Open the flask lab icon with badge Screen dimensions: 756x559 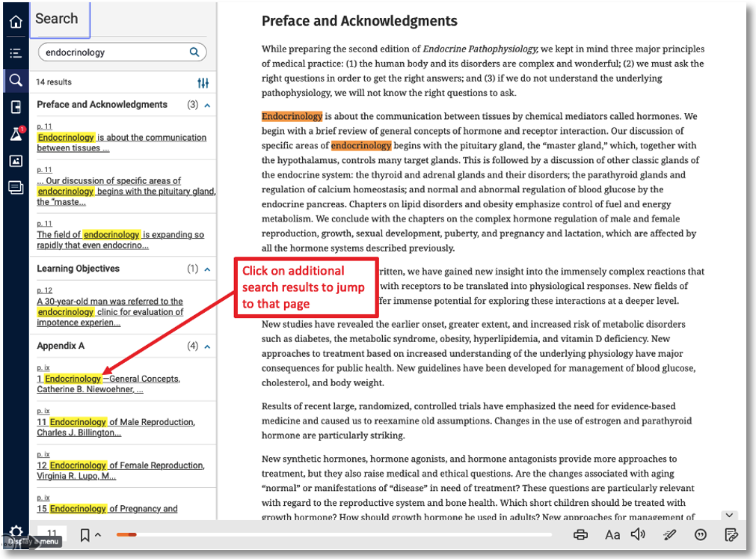[17, 134]
